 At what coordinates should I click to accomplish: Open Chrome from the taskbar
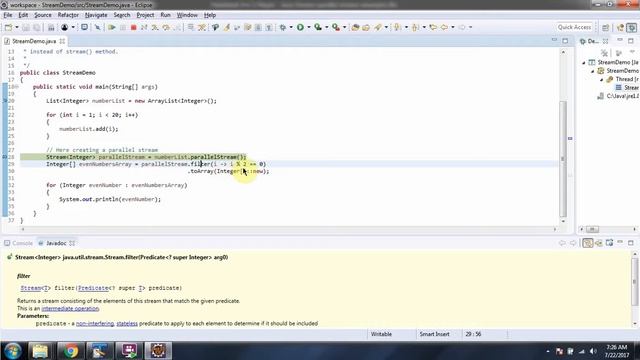[x=71, y=351]
